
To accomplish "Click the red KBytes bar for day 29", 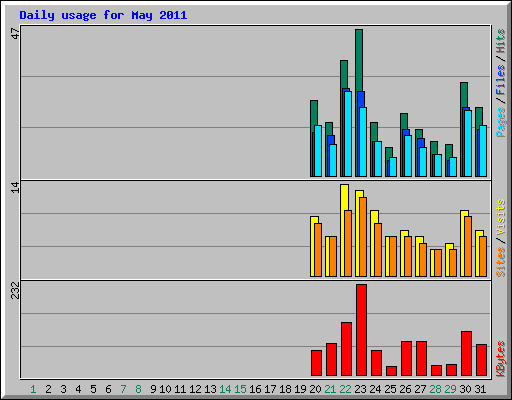I will point(451,370).
